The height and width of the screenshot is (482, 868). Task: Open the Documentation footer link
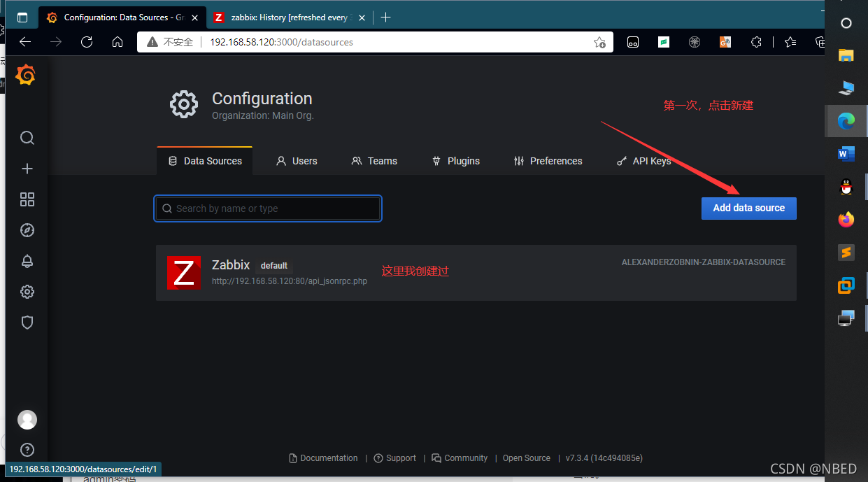point(323,458)
